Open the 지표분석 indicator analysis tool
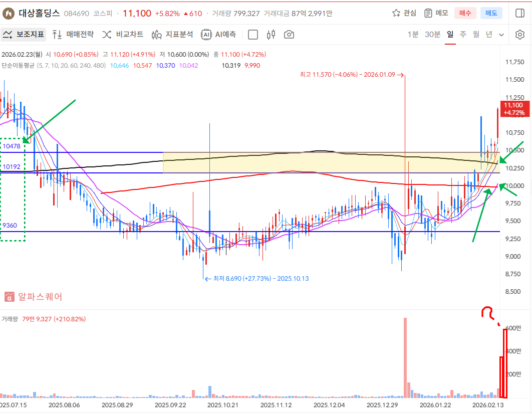The image size is (532, 414). click(x=172, y=35)
